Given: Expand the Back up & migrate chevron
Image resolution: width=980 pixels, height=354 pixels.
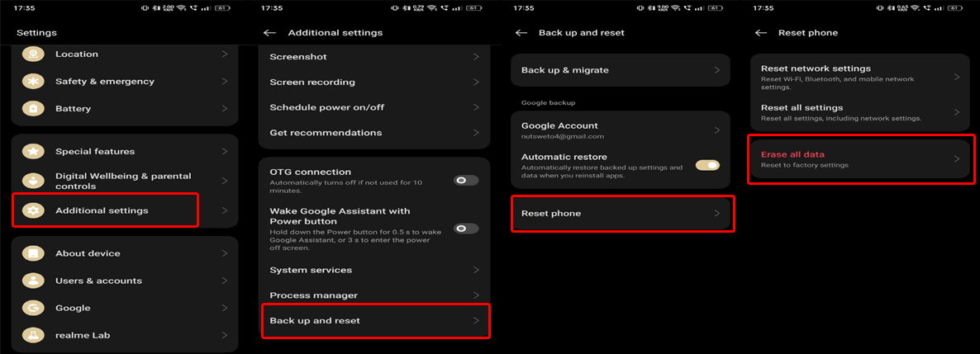Looking at the screenshot, I should point(717,70).
